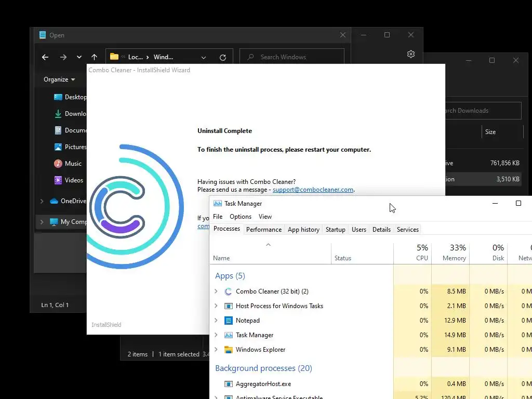This screenshot has width=532, height=399.
Task: Click the folder icon in address bar
Action: pyautogui.click(x=114, y=57)
